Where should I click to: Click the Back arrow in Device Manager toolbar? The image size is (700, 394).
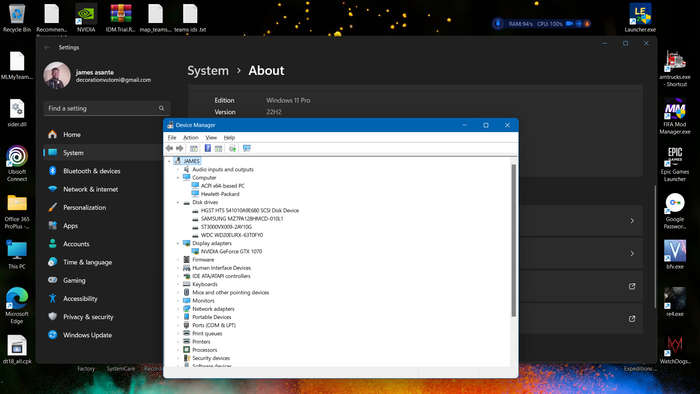[169, 148]
